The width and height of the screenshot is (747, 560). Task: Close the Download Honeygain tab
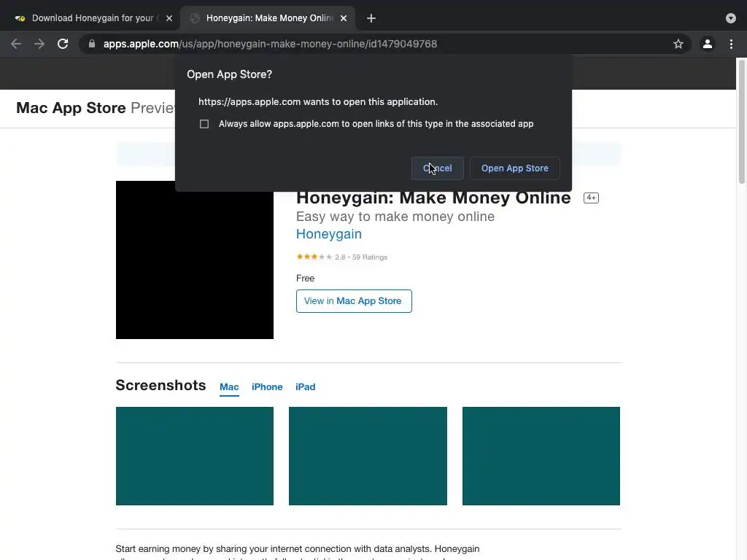pyautogui.click(x=169, y=18)
